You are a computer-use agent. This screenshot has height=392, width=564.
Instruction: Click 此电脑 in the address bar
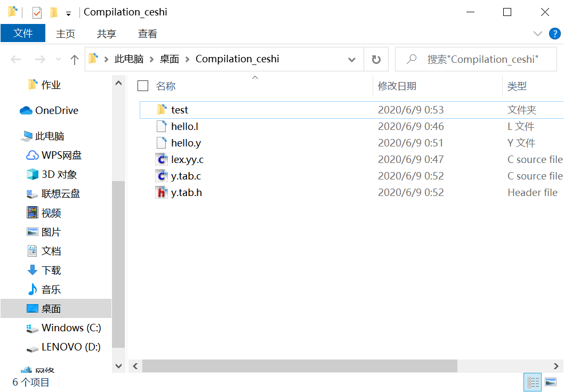pos(129,59)
